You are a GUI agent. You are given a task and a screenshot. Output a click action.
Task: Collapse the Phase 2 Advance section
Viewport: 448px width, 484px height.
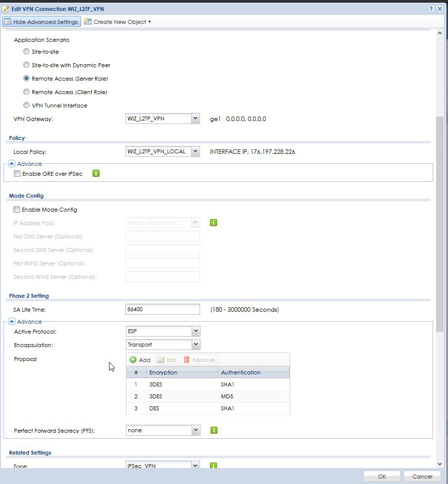click(11, 321)
